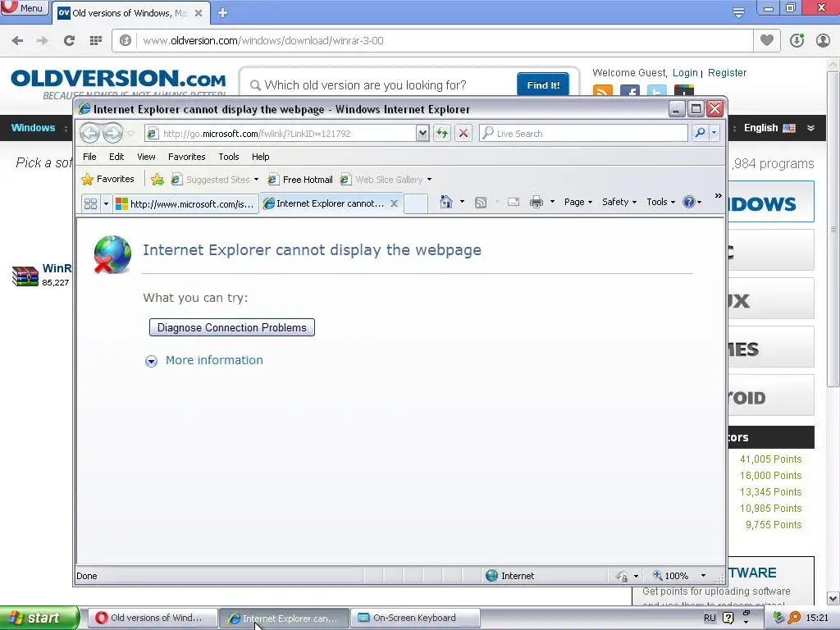Click the Free Hotmail link
Screen dimensions: 840x630
300,180
